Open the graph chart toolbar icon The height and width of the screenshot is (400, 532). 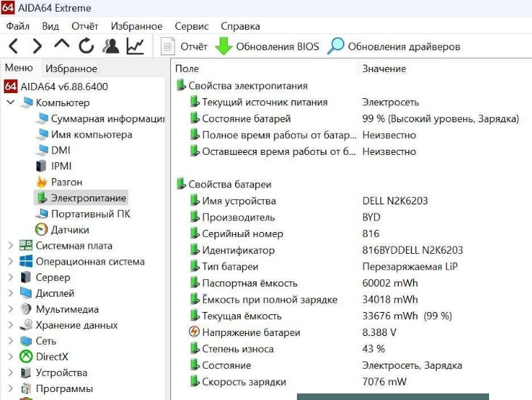click(135, 46)
